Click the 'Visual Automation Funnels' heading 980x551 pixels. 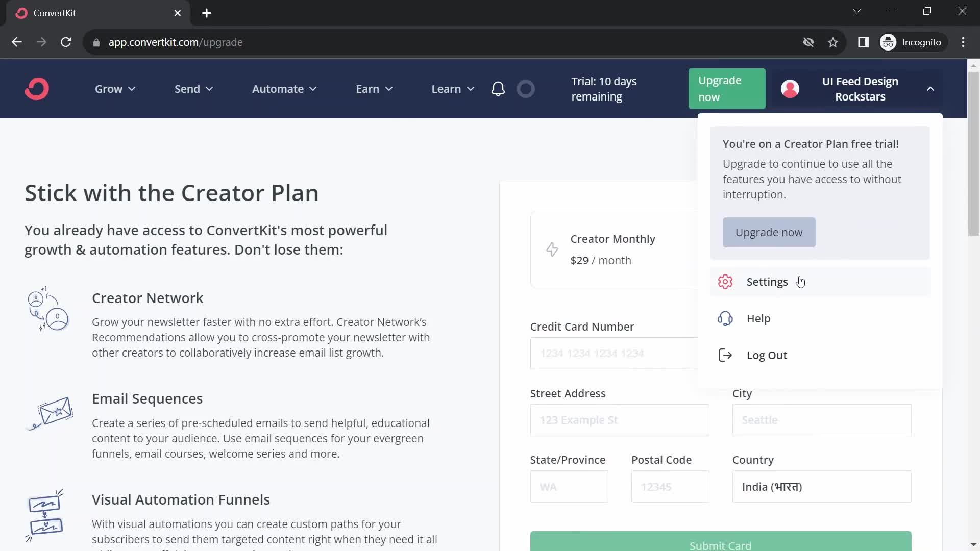[181, 499]
